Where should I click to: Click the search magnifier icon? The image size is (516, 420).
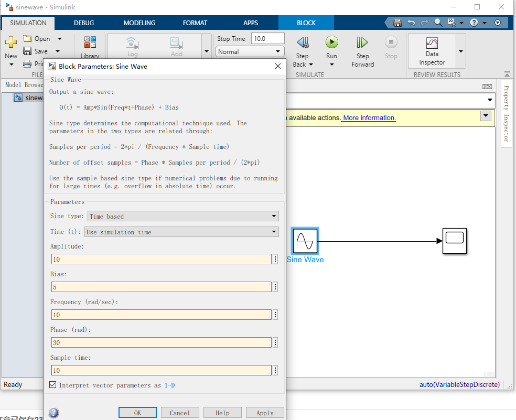coord(438,23)
